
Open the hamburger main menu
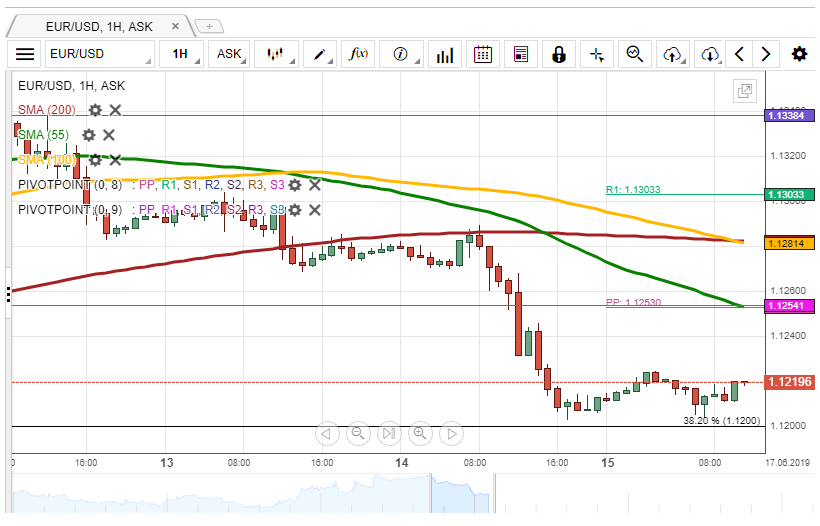[25, 54]
